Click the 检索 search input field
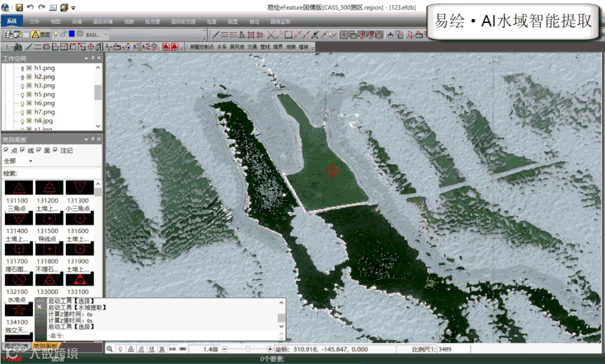The height and width of the screenshot is (364, 605). (x=59, y=174)
